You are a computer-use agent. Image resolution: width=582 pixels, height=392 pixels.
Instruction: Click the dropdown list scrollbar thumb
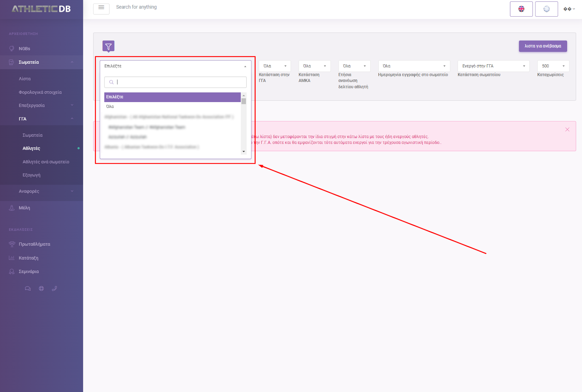pyautogui.click(x=244, y=101)
